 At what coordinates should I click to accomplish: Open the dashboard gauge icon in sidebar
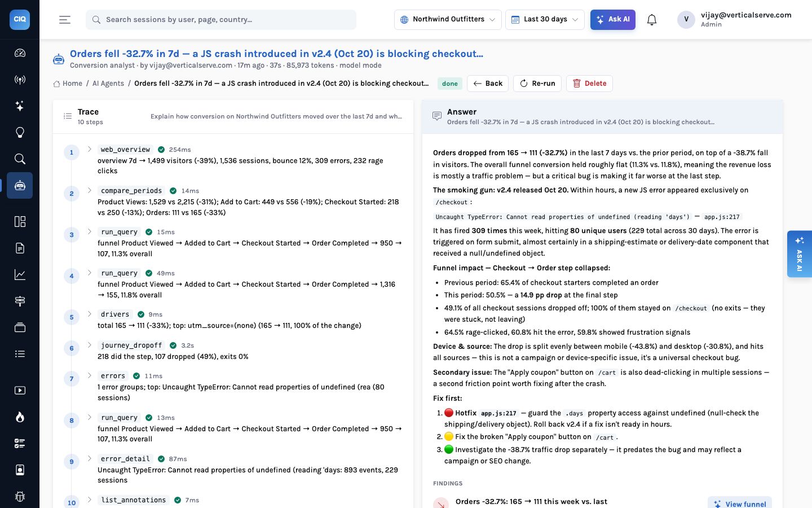pyautogui.click(x=20, y=53)
